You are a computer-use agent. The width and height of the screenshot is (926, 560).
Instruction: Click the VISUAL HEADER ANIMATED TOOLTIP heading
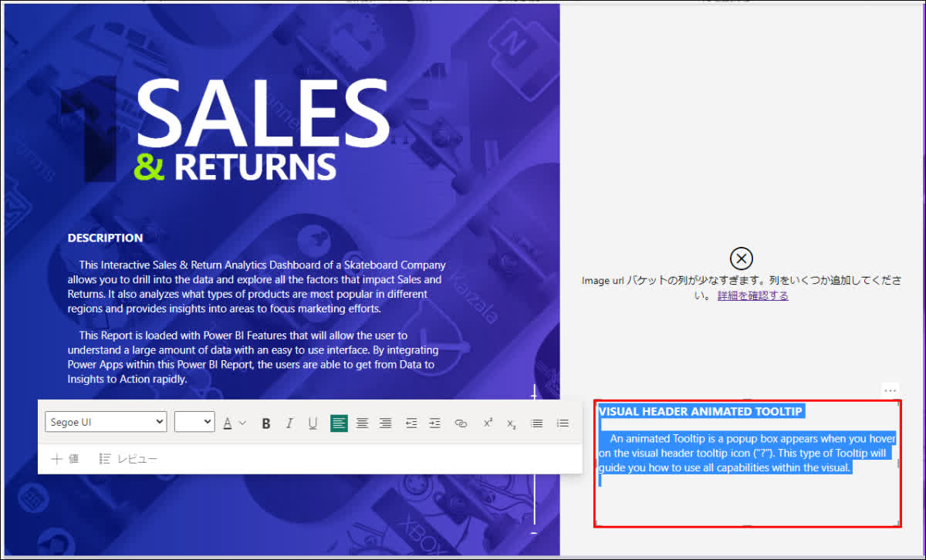(701, 411)
